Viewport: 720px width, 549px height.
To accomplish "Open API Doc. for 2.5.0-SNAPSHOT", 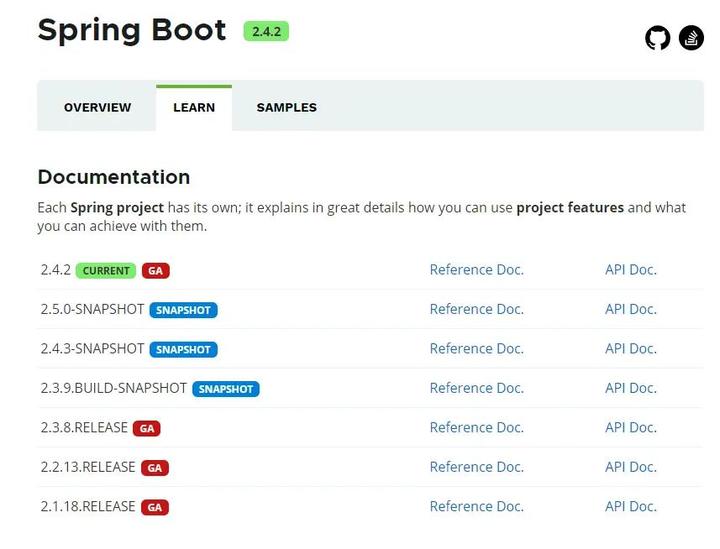I will click(x=630, y=309).
